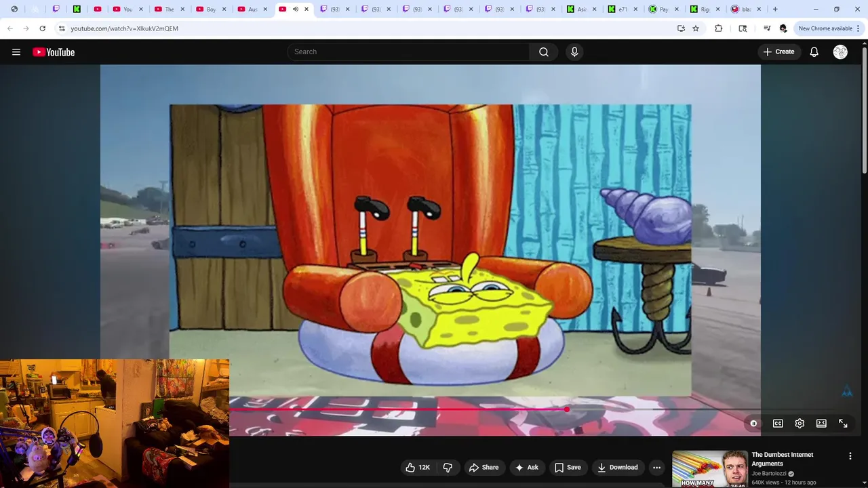Go to YouTube home via logo
Viewport: 868px width, 488px height.
point(54,52)
